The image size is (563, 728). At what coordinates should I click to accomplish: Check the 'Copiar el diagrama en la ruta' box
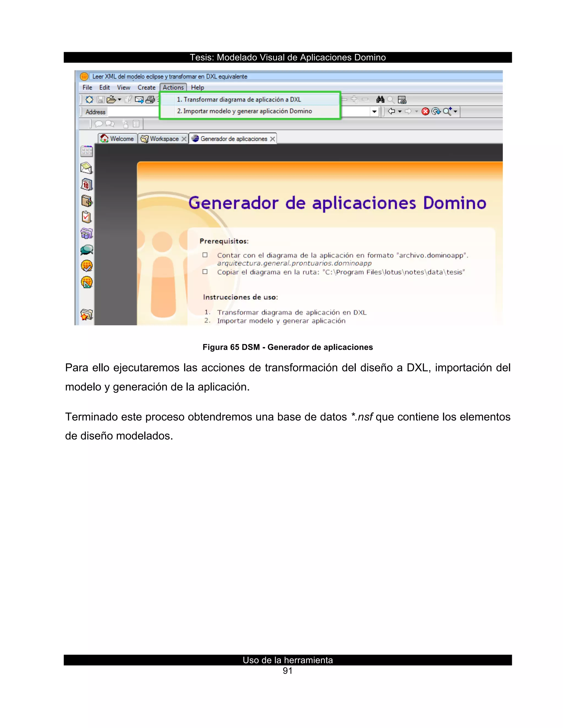coord(205,272)
